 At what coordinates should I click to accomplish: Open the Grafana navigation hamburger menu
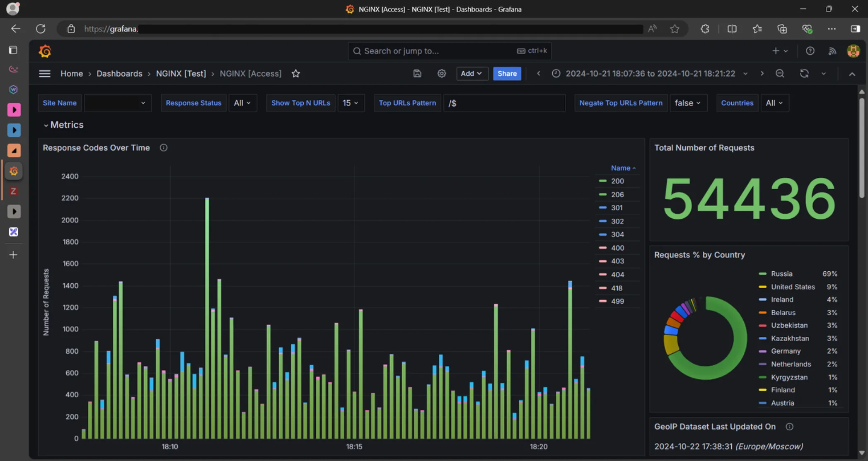click(x=44, y=73)
